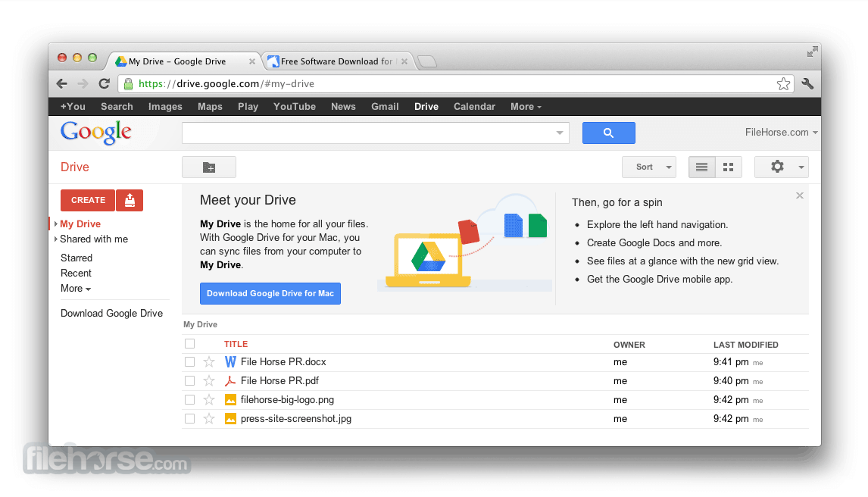
Task: Open Calendar in the Google bar
Action: click(x=474, y=107)
